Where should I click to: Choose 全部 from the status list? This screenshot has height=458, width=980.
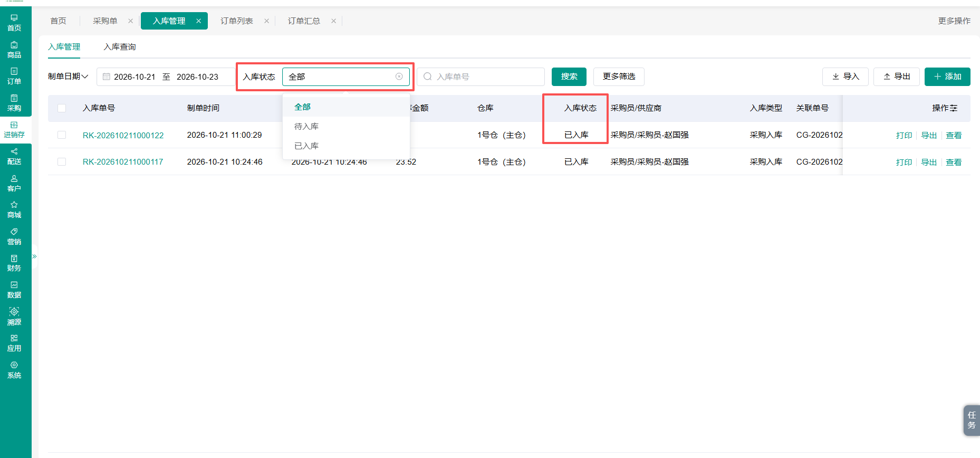(x=346, y=107)
